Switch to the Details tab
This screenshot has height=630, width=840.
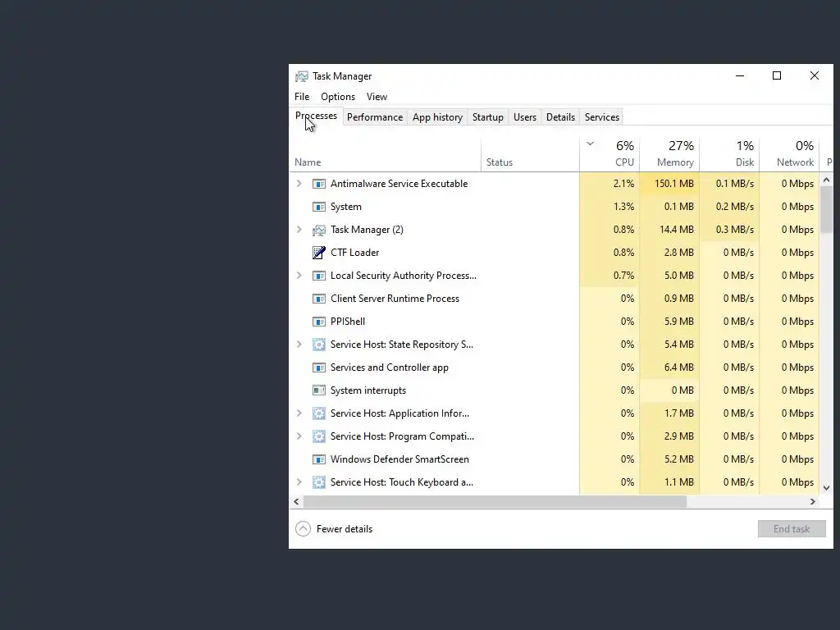click(x=560, y=117)
